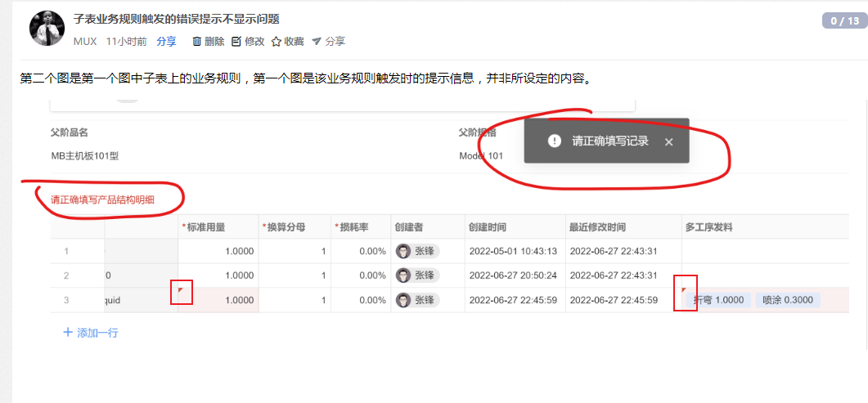Click the 请正确填写记录 toast message

point(610,141)
